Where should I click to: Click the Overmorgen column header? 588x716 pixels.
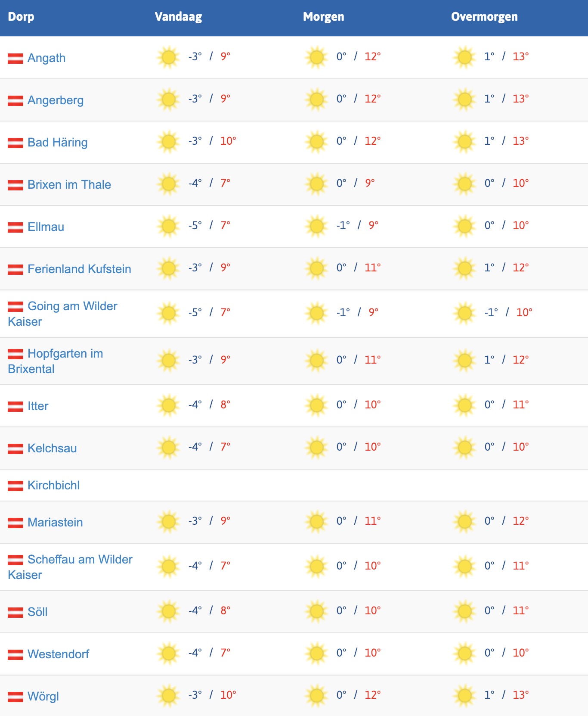484,17
